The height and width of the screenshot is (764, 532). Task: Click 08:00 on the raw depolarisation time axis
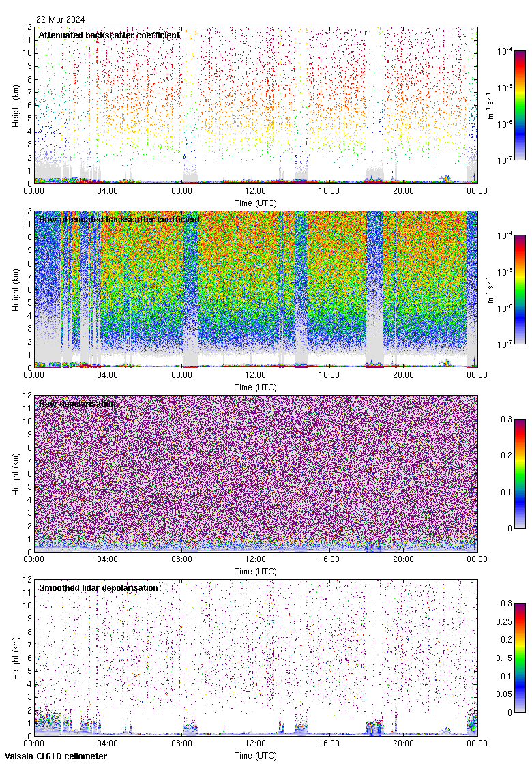(x=181, y=559)
